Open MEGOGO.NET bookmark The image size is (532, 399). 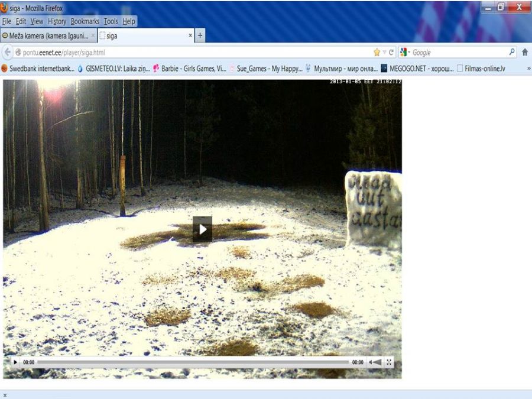pos(417,69)
